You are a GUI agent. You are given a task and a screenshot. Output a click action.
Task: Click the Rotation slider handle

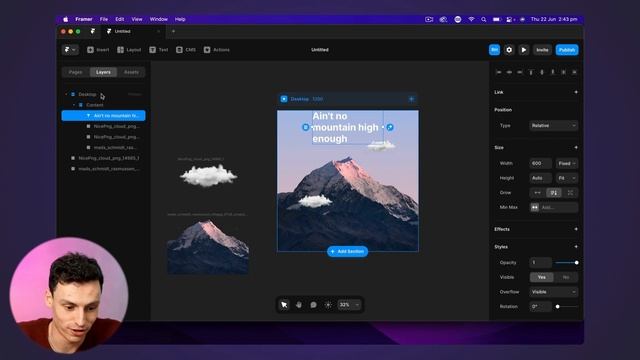558,307
